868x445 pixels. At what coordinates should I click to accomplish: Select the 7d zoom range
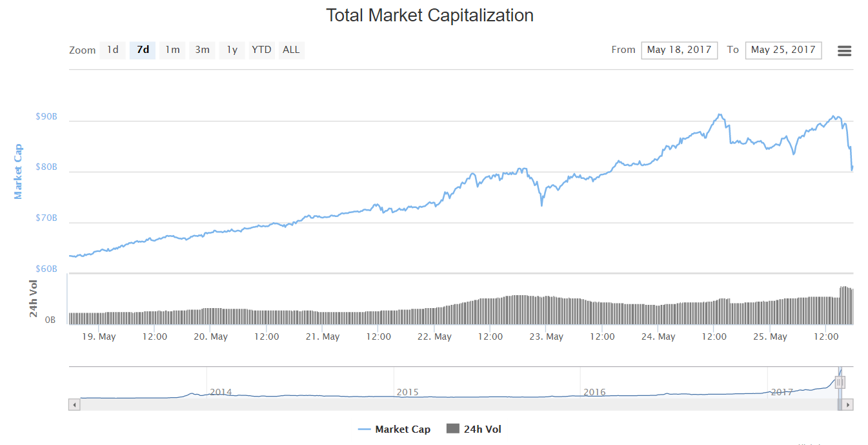[x=143, y=50]
